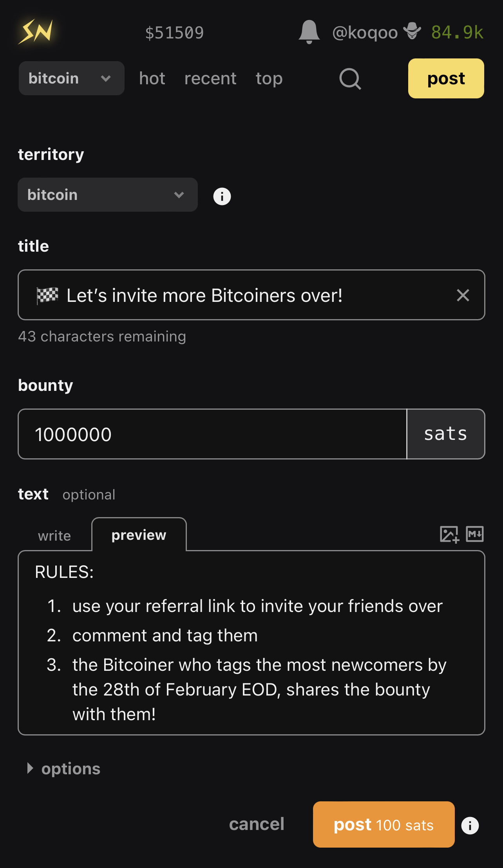Viewport: 503px width, 868px height.
Task: Click the bounty amount input field
Action: pyautogui.click(x=212, y=434)
